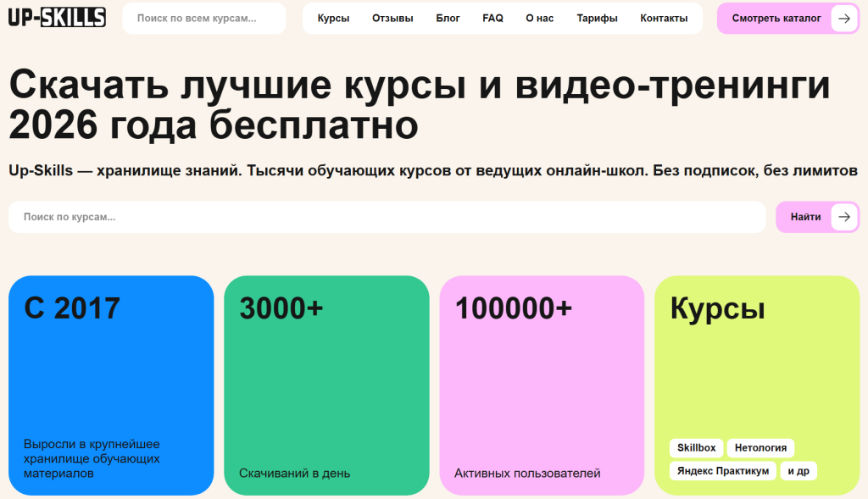
Task: Click the blue С 2017 card
Action: (111, 385)
